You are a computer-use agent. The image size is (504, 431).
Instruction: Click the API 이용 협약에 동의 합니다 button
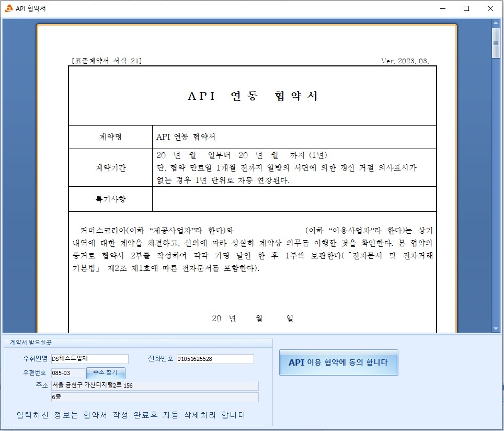click(x=338, y=362)
